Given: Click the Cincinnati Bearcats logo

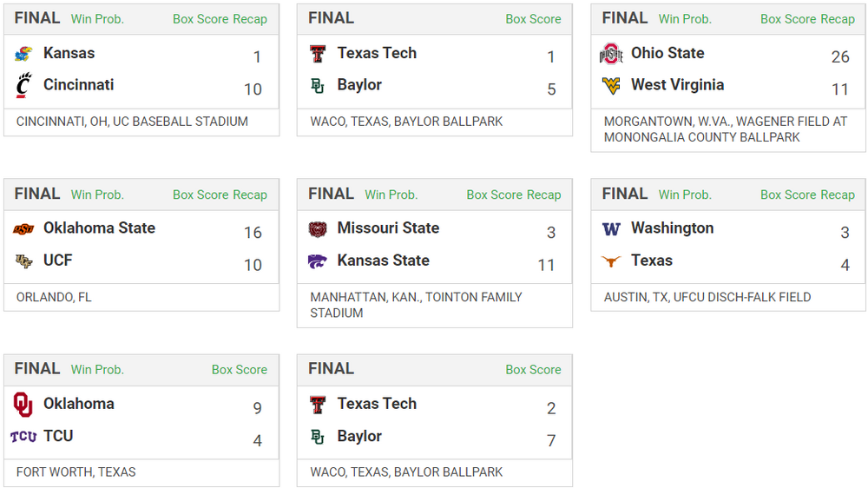Looking at the screenshot, I should pos(23,85).
